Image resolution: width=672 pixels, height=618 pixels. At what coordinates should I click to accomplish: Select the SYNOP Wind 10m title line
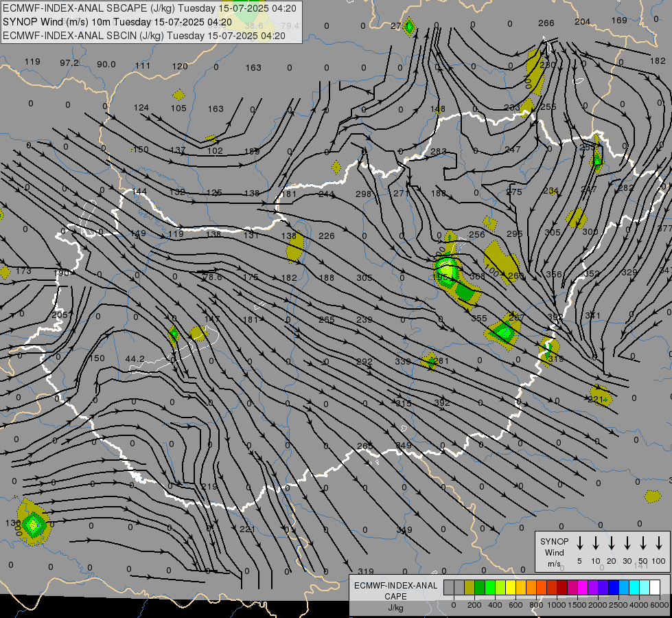[117, 22]
